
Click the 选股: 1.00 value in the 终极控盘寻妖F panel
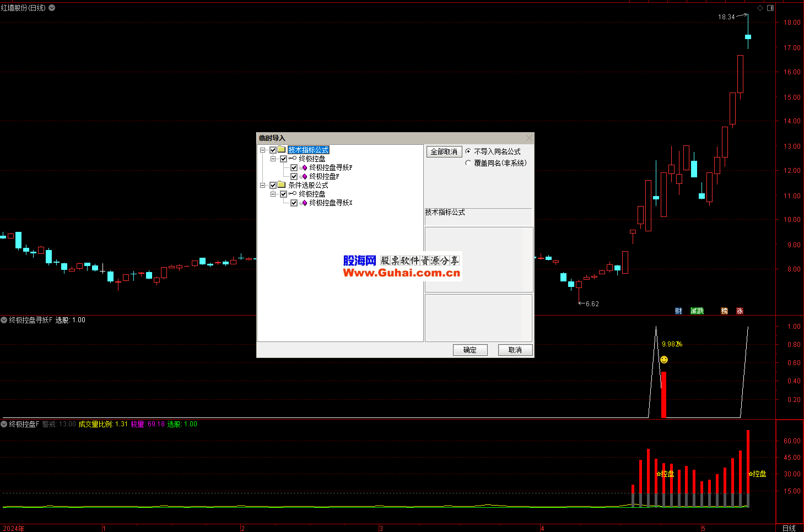coord(70,320)
